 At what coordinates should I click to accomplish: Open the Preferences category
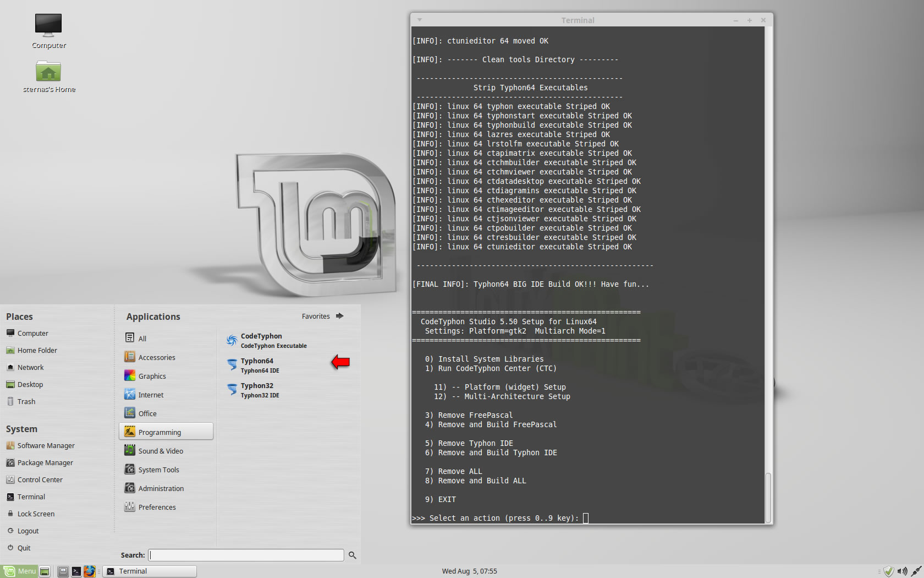coord(166,507)
